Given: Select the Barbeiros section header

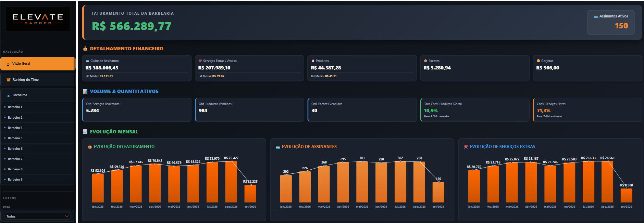Looking at the screenshot, I should pyautogui.click(x=38, y=95).
